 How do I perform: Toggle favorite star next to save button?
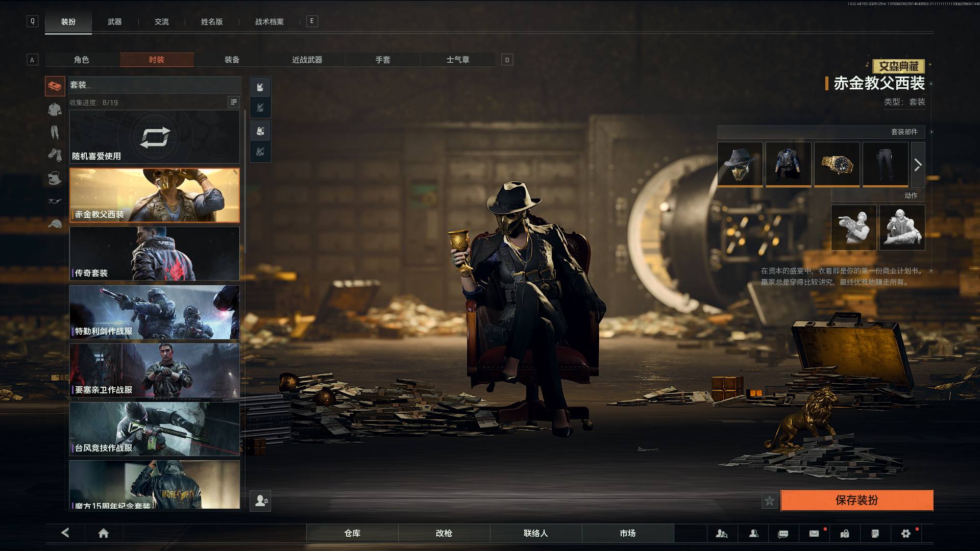pos(769,500)
